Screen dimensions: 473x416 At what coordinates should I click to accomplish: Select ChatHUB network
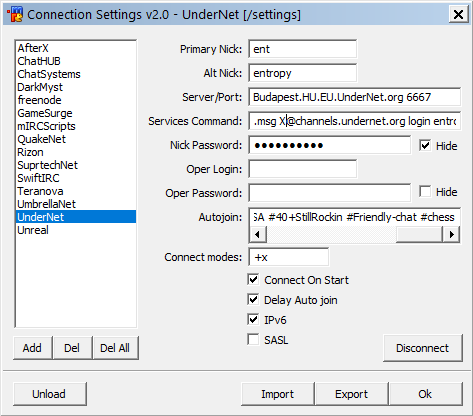(x=76, y=61)
